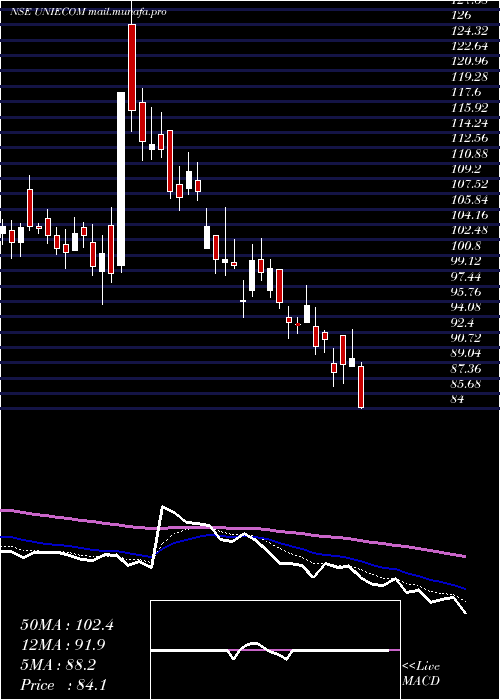
Task: Click the 100.8 price axis label
Action: [x=466, y=246]
